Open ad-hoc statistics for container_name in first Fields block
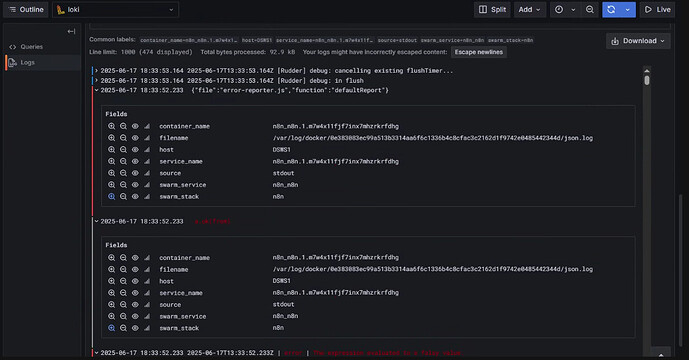 (x=147, y=126)
